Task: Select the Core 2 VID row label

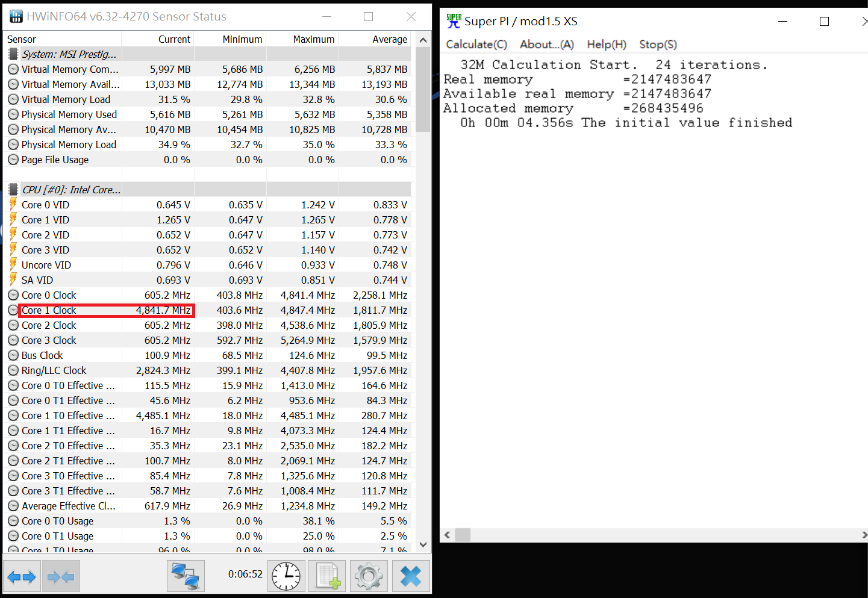Action: click(45, 235)
